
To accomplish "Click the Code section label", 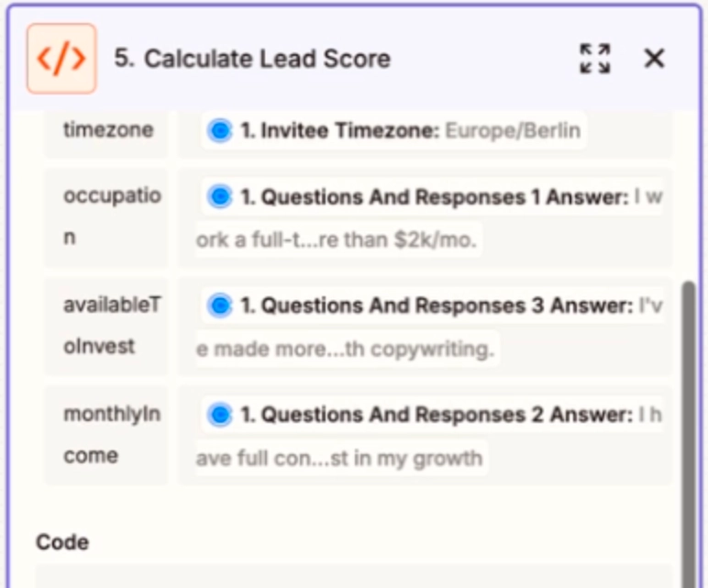I will (62, 542).
